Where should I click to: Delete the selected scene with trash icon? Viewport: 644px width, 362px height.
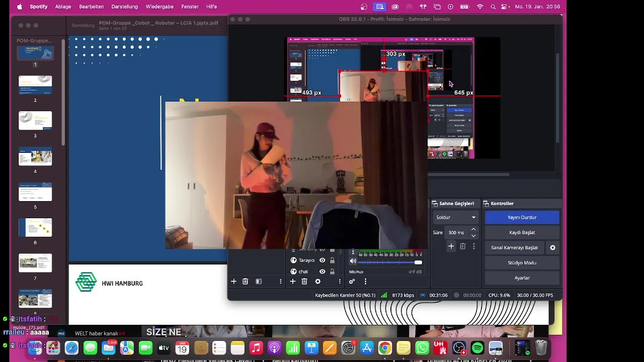(x=245, y=282)
